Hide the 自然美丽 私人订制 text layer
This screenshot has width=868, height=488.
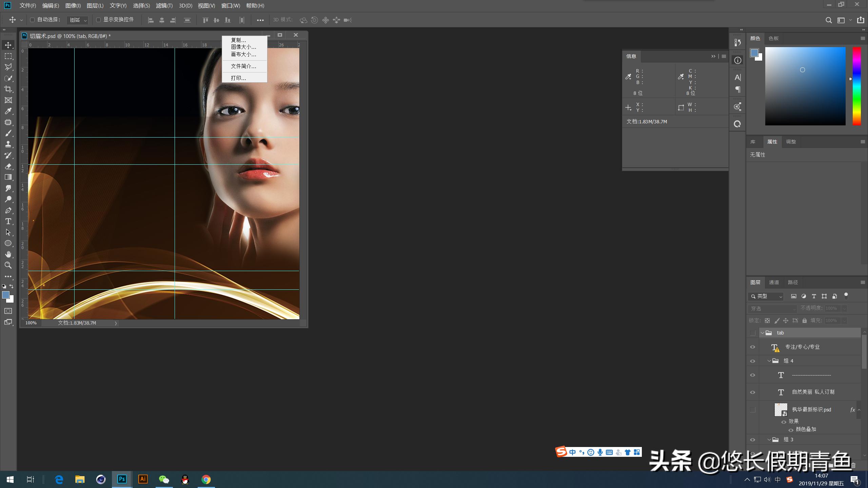tap(752, 392)
